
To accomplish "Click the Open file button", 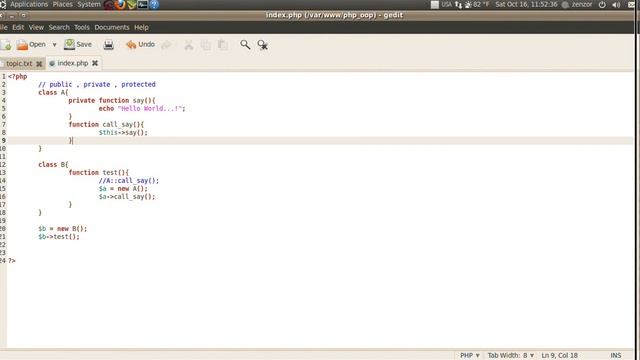I will (31, 44).
